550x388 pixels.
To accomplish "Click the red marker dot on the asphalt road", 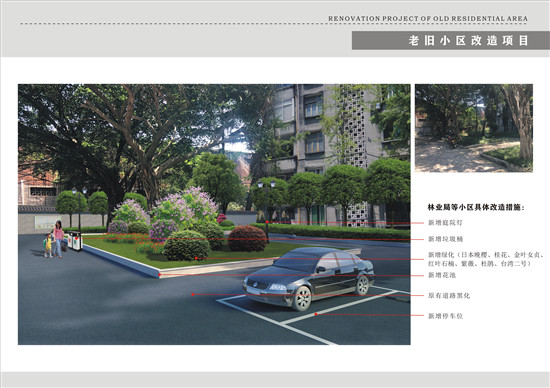I will tap(193, 294).
